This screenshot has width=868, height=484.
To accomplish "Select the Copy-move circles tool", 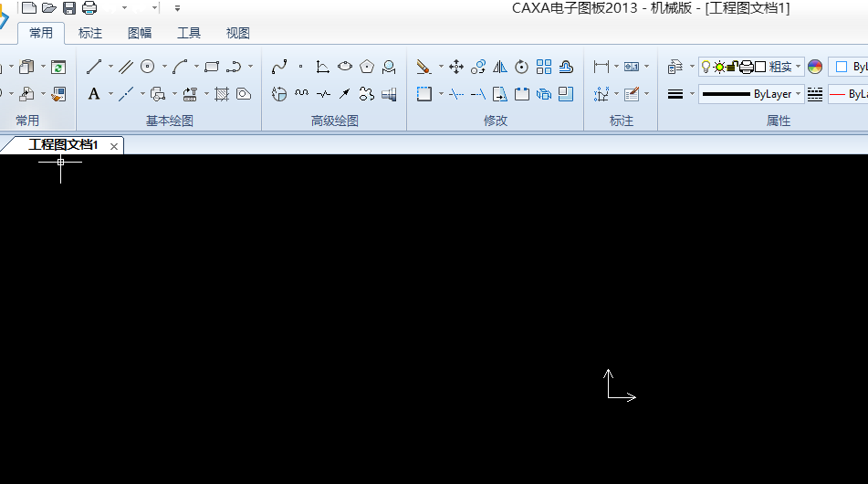I will point(477,67).
